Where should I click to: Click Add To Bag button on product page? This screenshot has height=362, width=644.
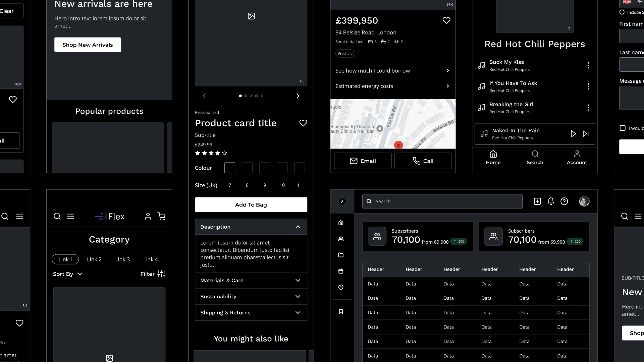[x=251, y=205]
